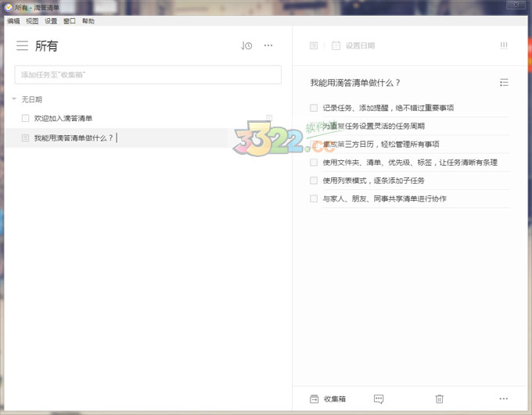This screenshot has height=415, width=532.
Task: Click the priority exclamation marks icon
Action: click(504, 45)
